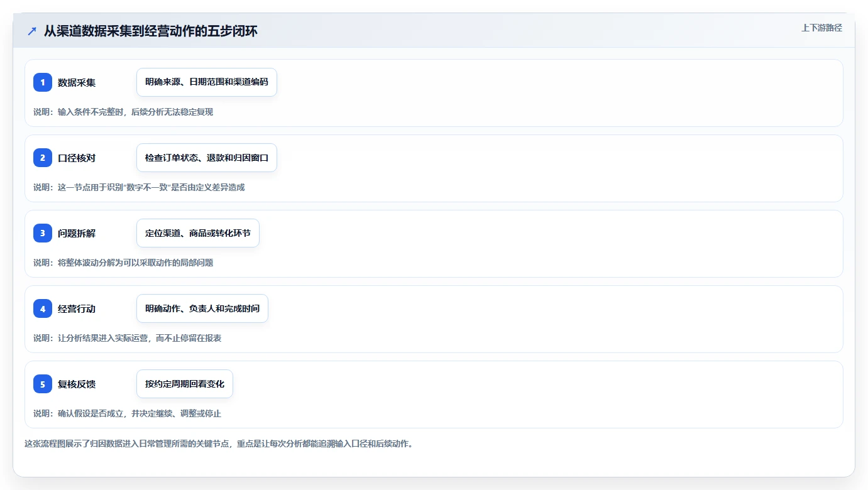Click the 数据采集 step label

[x=77, y=82]
